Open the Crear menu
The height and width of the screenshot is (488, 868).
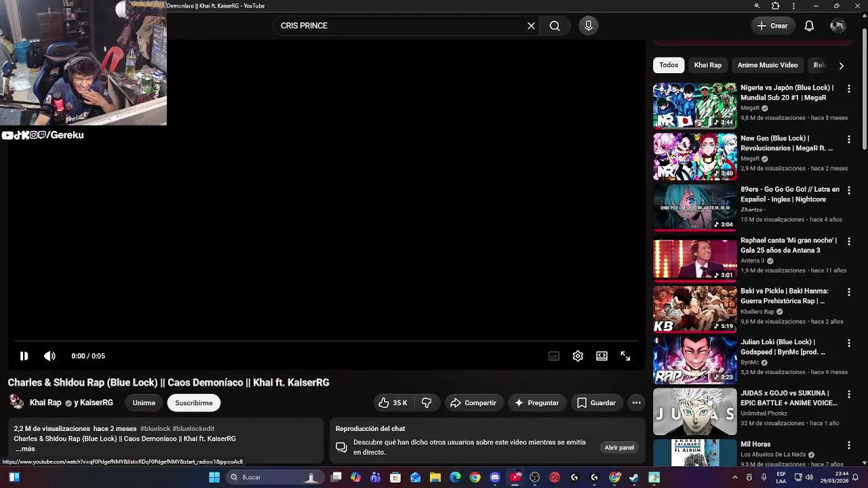tap(772, 26)
